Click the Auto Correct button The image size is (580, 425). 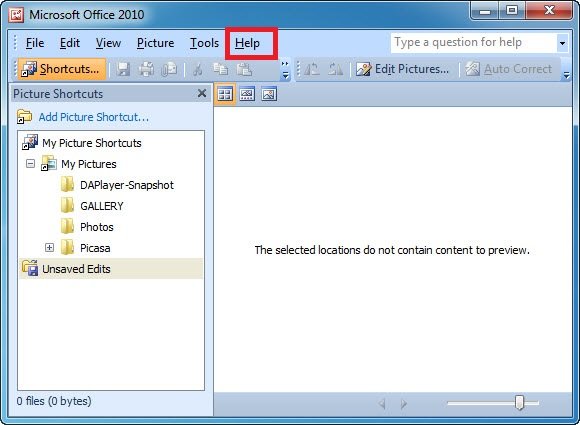click(509, 69)
